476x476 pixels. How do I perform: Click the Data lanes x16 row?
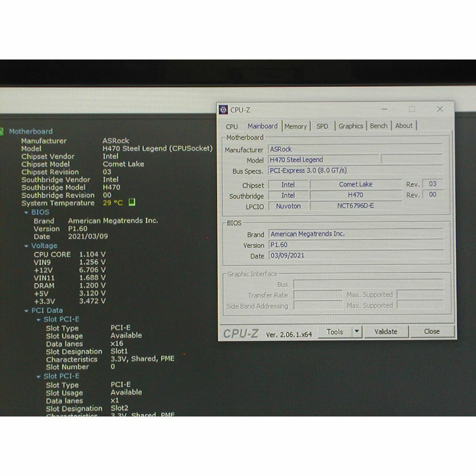(84, 344)
